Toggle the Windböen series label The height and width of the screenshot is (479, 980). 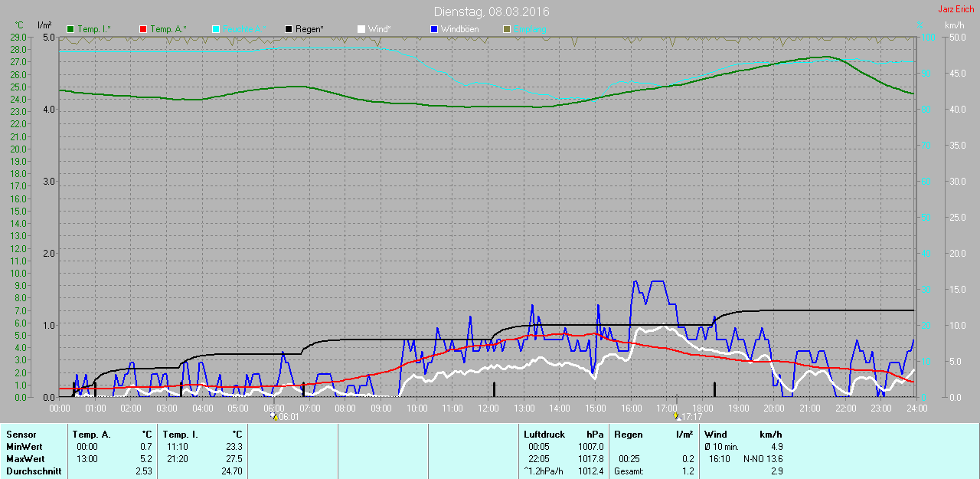point(459,29)
